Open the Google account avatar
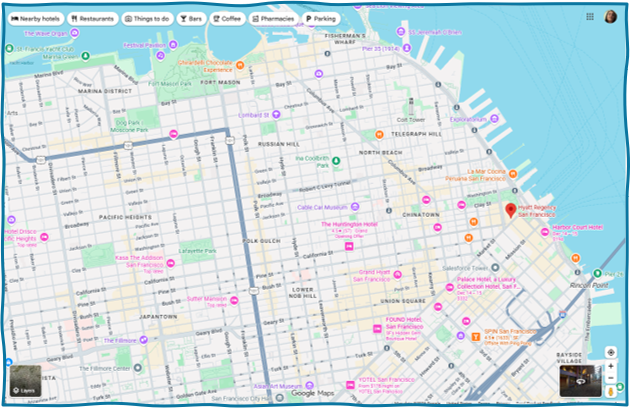 tap(610, 16)
